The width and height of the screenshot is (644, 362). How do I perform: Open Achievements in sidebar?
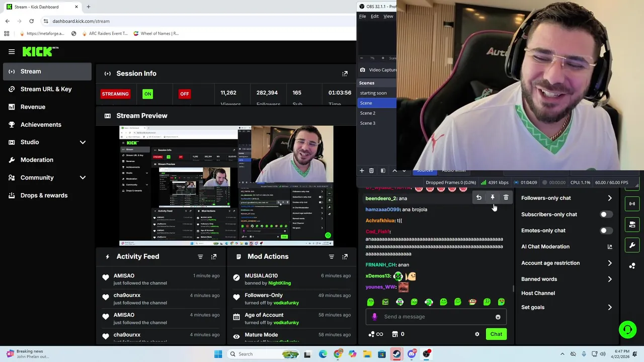(x=47, y=125)
